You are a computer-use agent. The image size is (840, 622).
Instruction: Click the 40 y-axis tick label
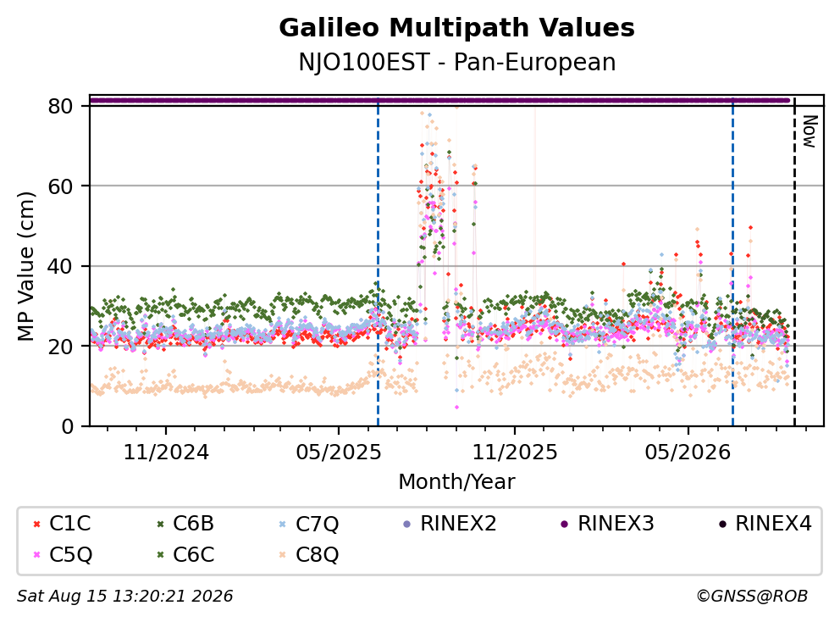[x=60, y=266]
